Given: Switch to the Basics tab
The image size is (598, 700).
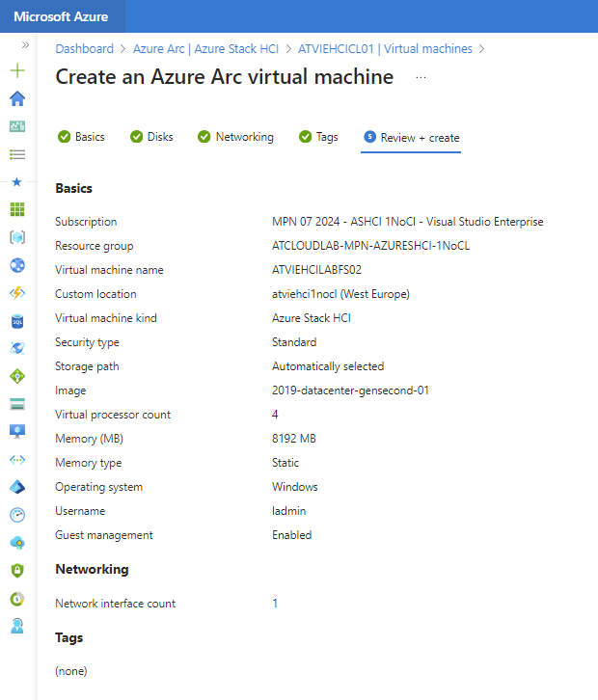Looking at the screenshot, I should point(81,137).
